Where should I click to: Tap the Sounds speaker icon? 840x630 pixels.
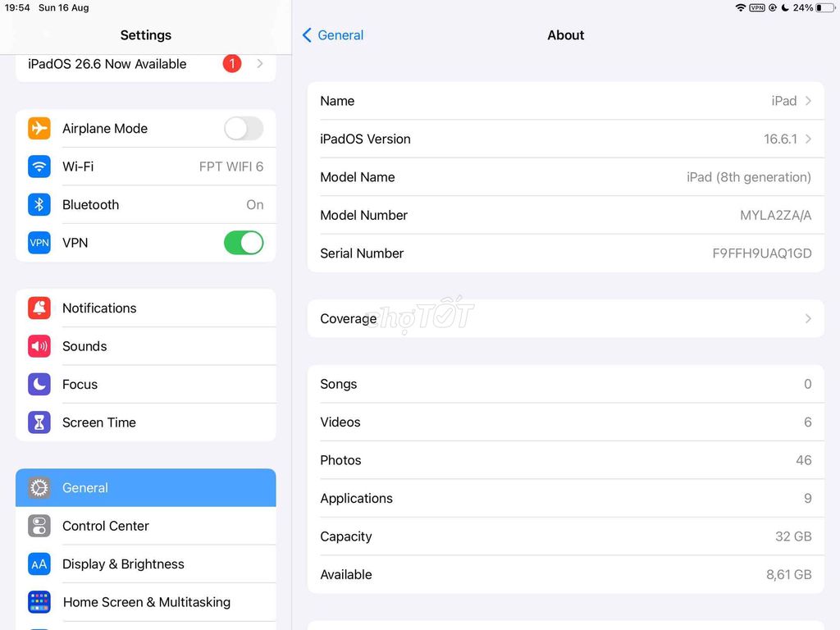[x=39, y=346]
